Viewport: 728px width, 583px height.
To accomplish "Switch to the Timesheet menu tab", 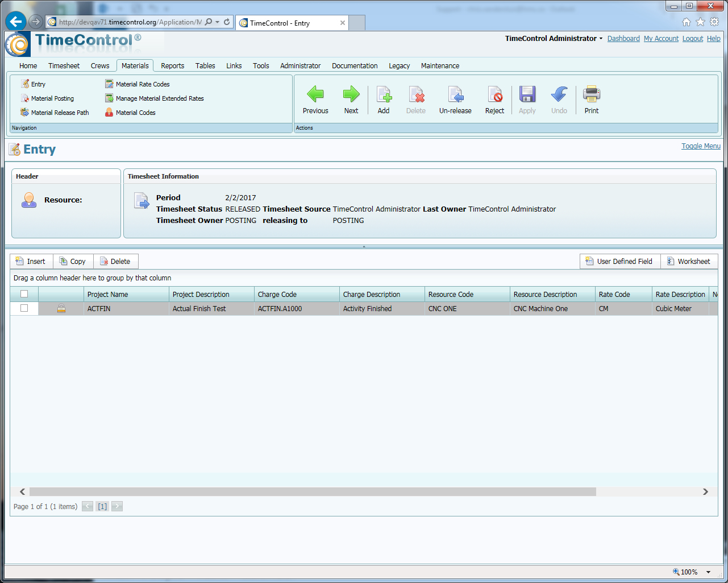I will (x=64, y=66).
